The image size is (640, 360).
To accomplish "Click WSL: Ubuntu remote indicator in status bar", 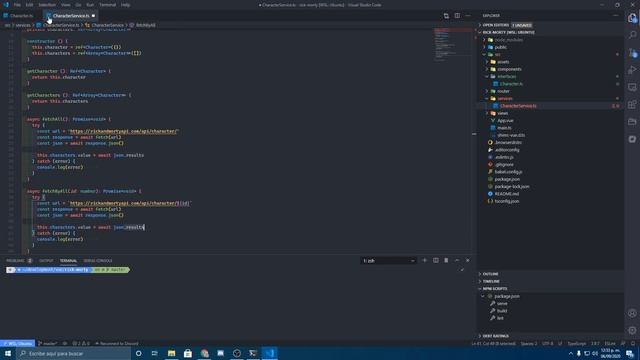I will pyautogui.click(x=18, y=344).
